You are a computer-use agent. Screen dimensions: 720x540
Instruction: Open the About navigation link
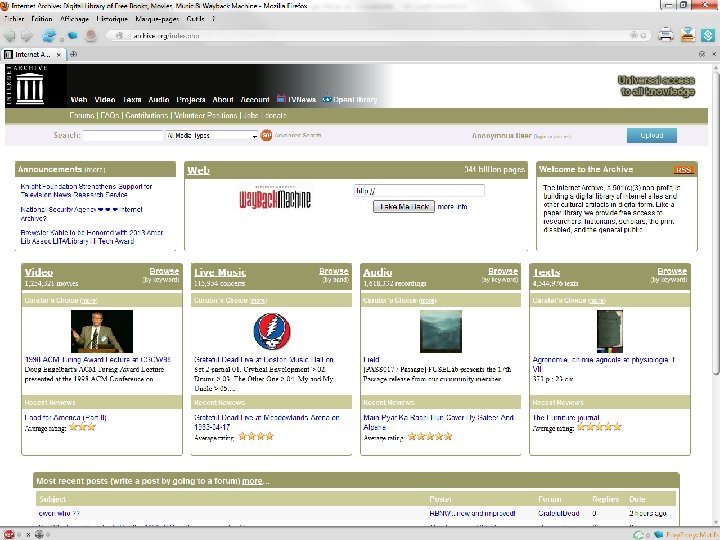[x=223, y=100]
